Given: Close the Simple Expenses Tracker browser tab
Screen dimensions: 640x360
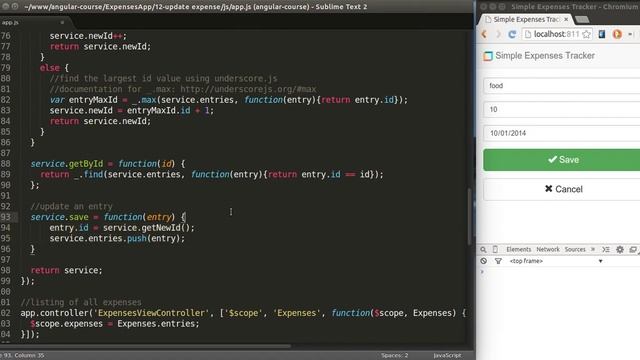Looking at the screenshot, I should click(x=566, y=19).
